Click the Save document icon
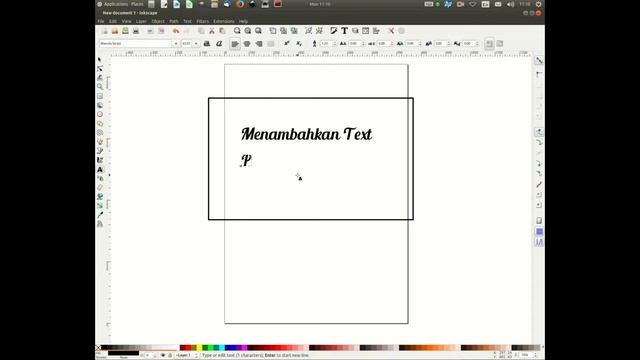640x360 pixels. [125, 31]
